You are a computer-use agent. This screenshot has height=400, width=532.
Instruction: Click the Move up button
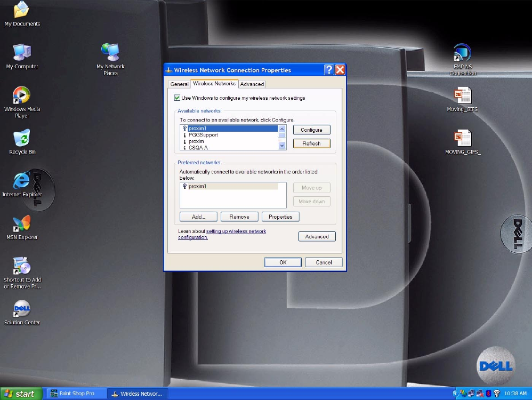[311, 188]
